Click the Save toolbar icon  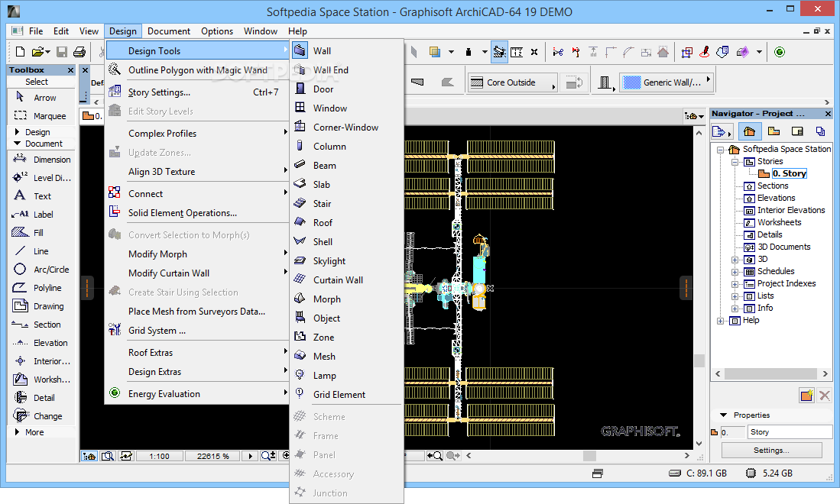(x=62, y=52)
